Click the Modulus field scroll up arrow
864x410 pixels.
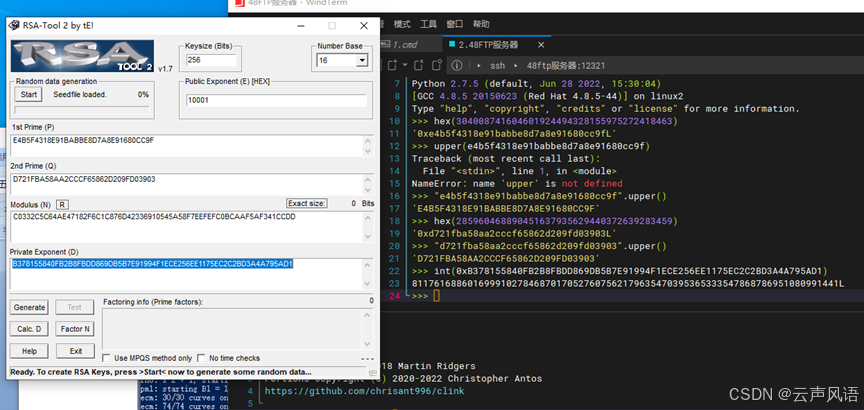coord(368,217)
